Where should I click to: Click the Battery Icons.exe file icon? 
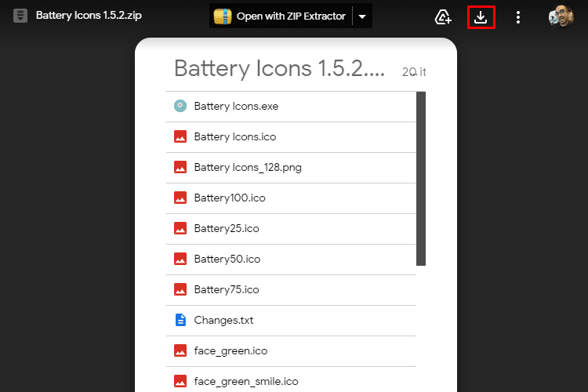tap(180, 106)
